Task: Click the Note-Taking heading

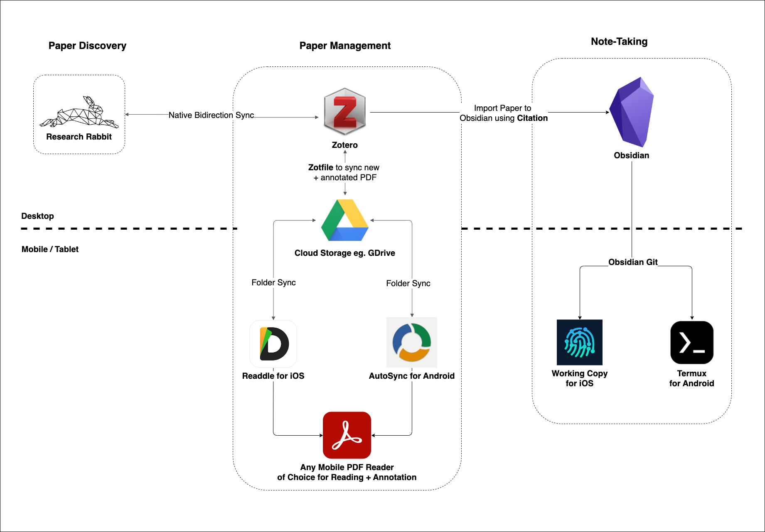Action: tap(619, 42)
